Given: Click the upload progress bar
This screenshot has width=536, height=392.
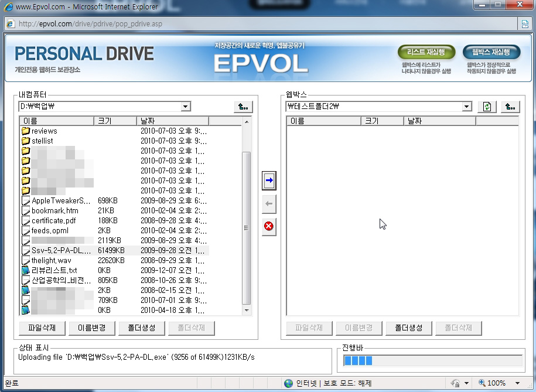Looking at the screenshot, I should coord(433,361).
